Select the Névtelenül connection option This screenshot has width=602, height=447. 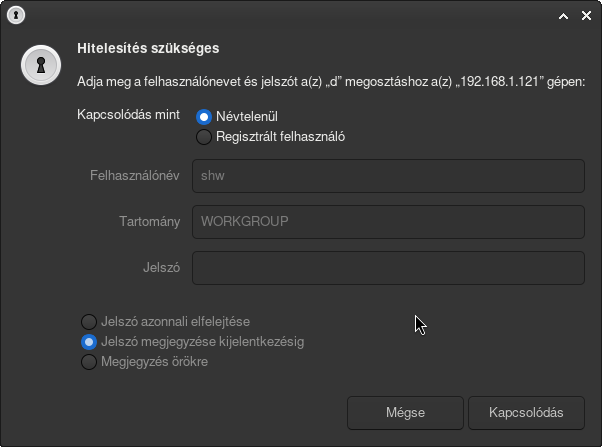(x=204, y=117)
